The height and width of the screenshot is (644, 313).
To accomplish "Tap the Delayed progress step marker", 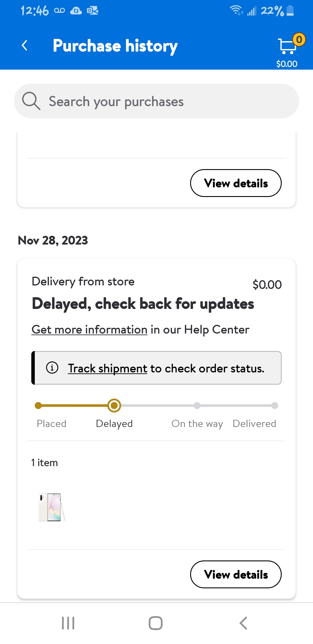I will (114, 405).
